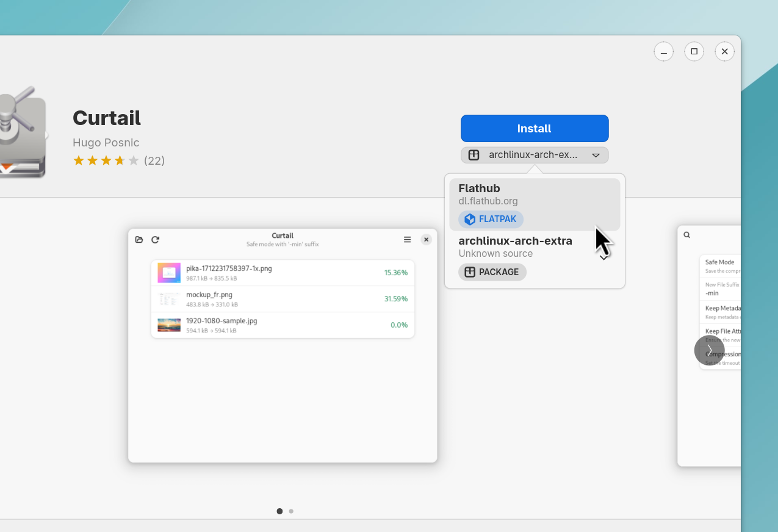Open the archlinux-arch-ex source selector
The height and width of the screenshot is (532, 778).
[533, 155]
